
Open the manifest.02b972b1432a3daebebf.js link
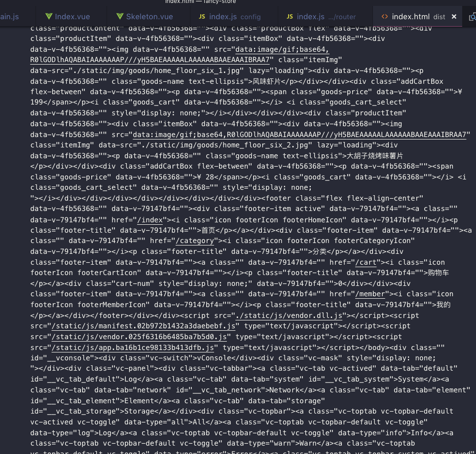(143, 326)
